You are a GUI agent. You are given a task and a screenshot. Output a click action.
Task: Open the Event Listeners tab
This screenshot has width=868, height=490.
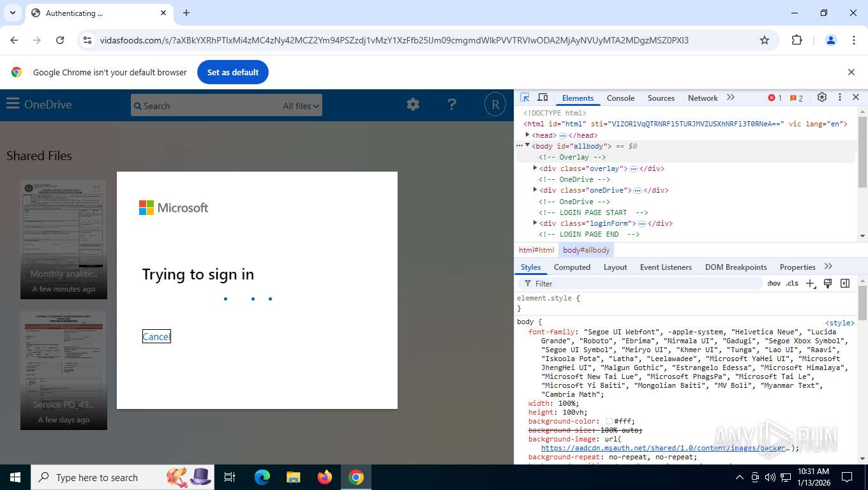tap(666, 267)
